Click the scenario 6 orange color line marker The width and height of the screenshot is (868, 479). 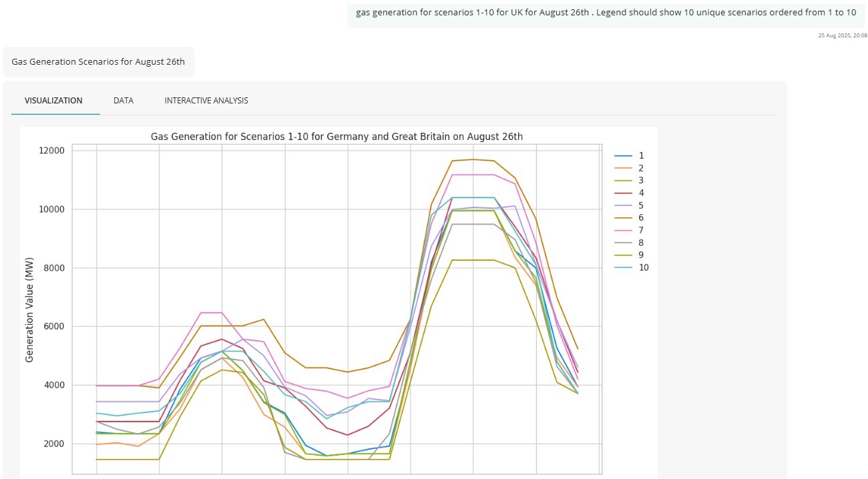(622, 217)
